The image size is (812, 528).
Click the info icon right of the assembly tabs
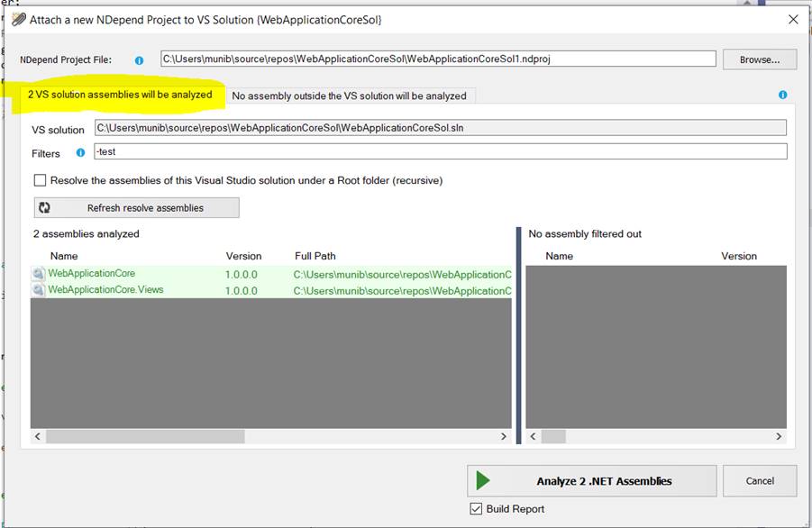tap(781, 95)
